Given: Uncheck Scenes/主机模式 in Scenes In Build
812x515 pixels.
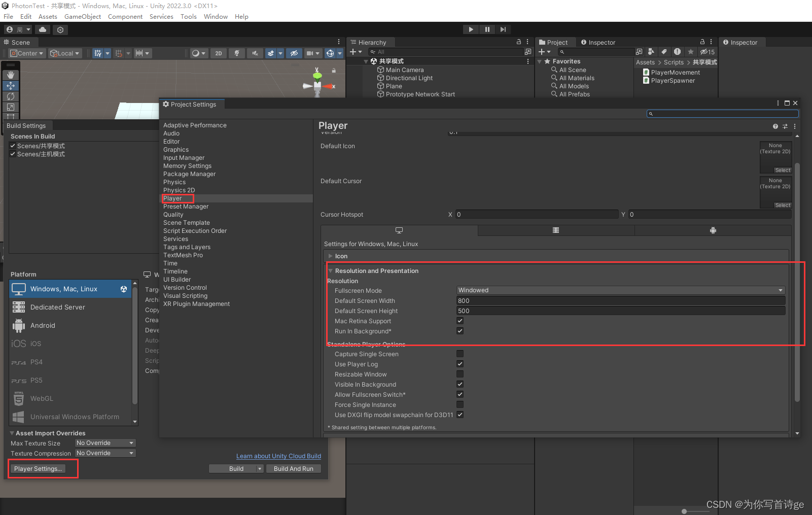Looking at the screenshot, I should [13, 154].
